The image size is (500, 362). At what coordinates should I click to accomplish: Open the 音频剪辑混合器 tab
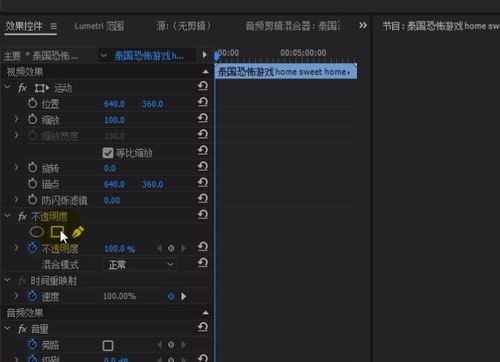coord(293,26)
